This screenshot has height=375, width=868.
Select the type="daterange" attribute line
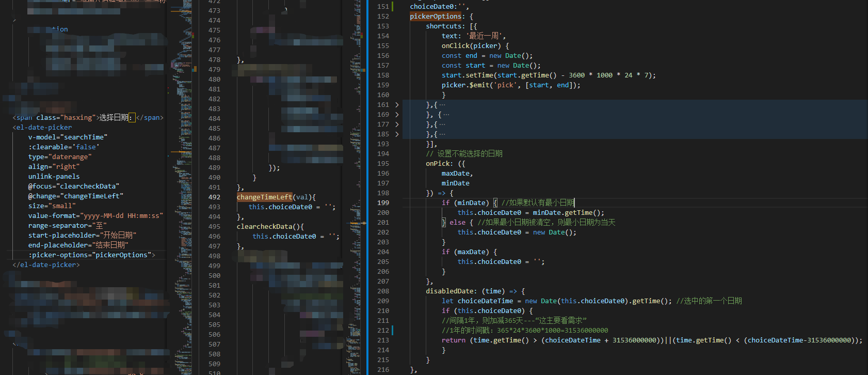(x=60, y=157)
